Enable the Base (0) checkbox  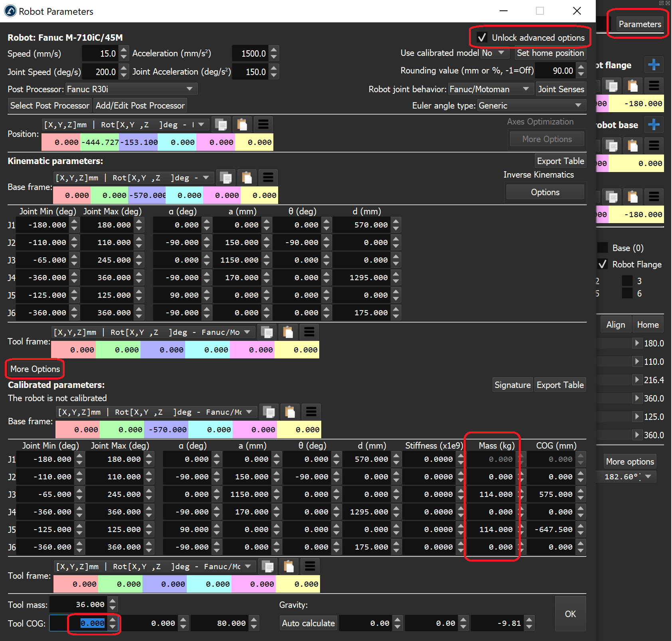point(603,248)
